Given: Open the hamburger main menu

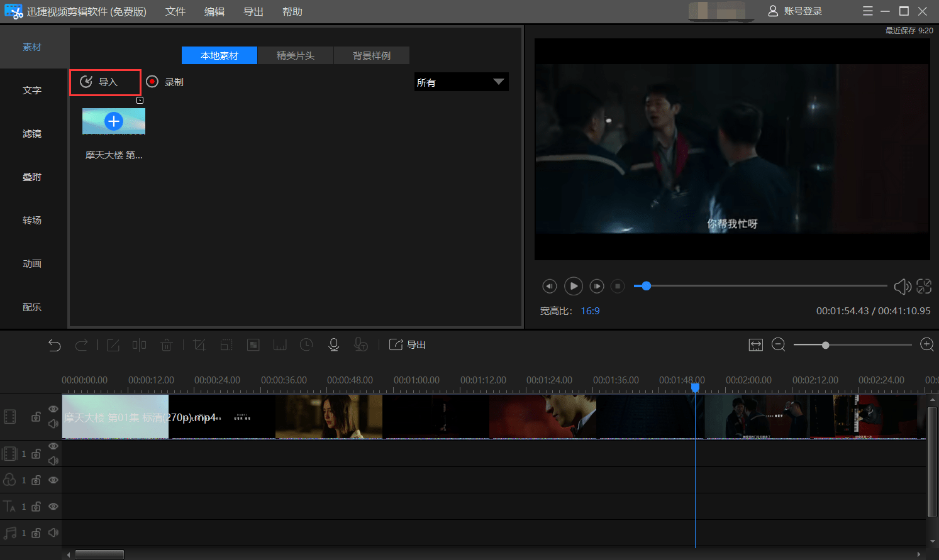Looking at the screenshot, I should click(868, 11).
